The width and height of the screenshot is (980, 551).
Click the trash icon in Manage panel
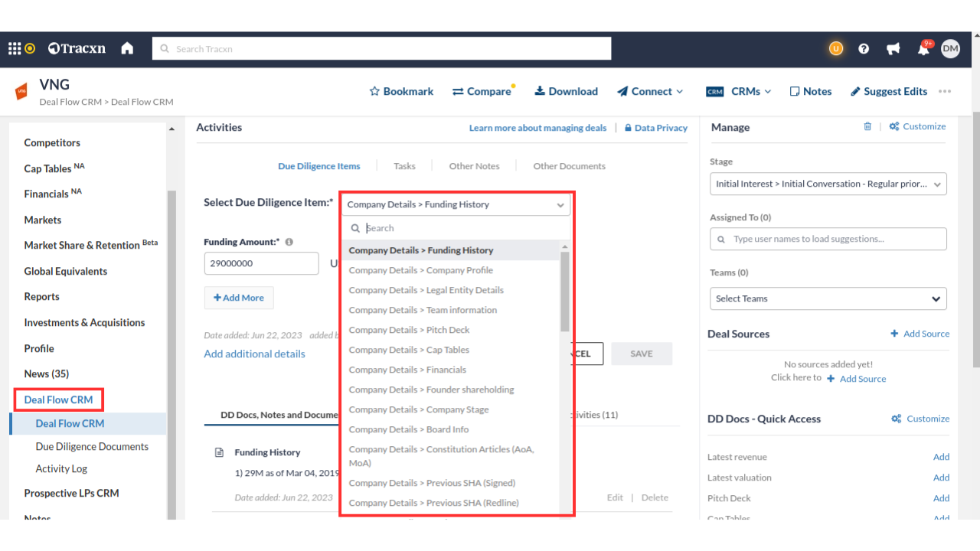[867, 127]
